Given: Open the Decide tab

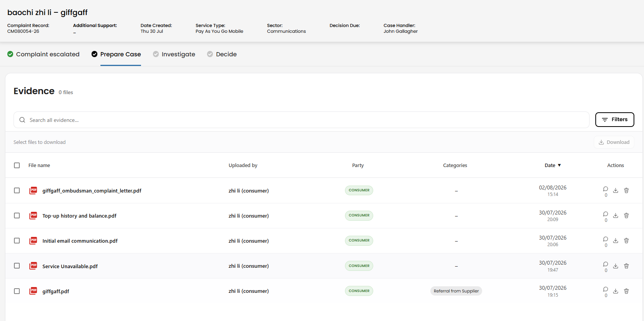Looking at the screenshot, I should click(222, 54).
